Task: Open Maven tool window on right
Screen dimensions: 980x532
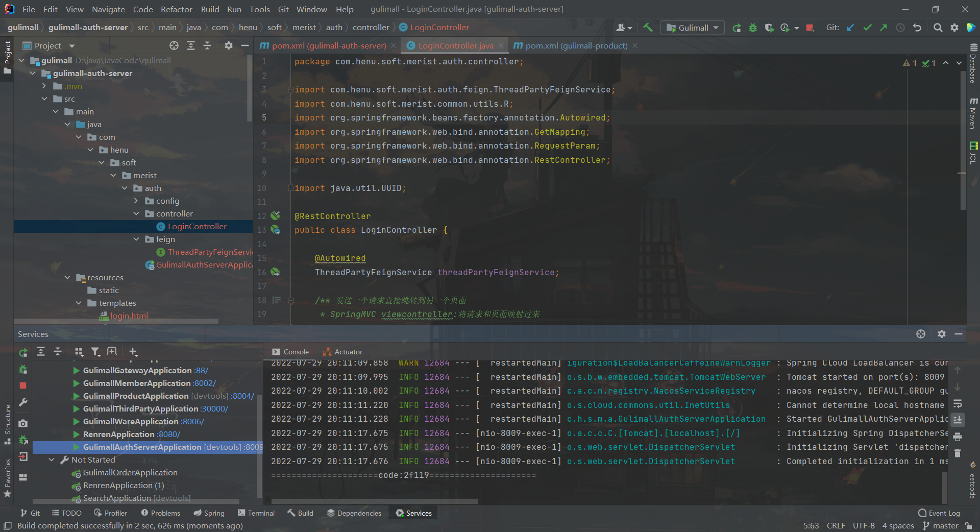Action: [x=973, y=113]
